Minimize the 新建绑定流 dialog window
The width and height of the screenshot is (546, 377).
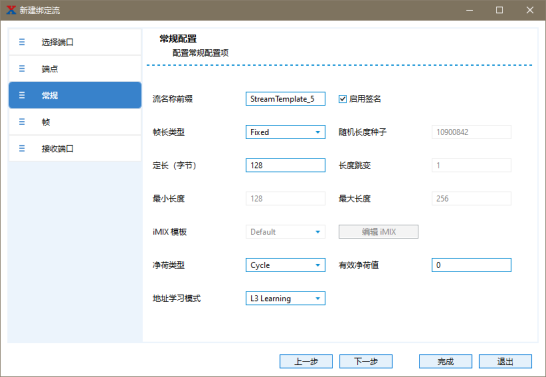coord(469,10)
